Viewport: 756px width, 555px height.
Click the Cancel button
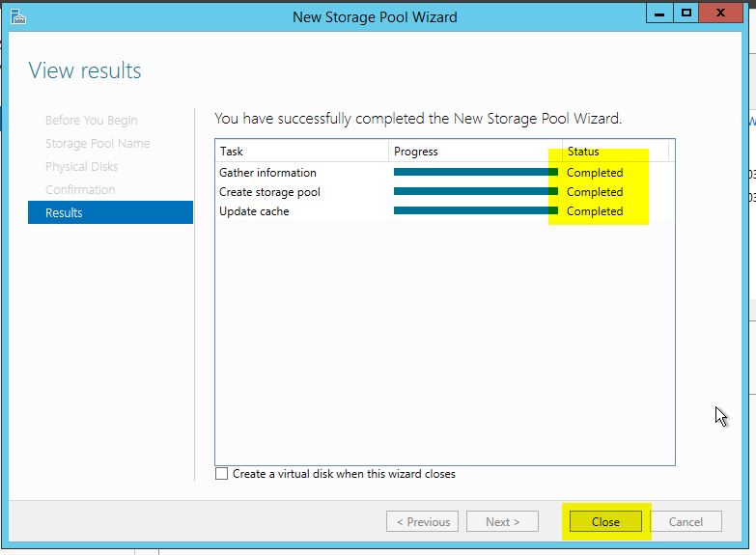(686, 521)
